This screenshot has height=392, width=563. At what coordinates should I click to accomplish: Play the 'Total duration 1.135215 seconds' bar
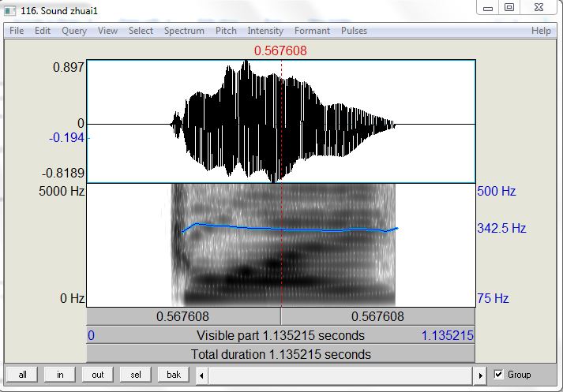tap(281, 354)
